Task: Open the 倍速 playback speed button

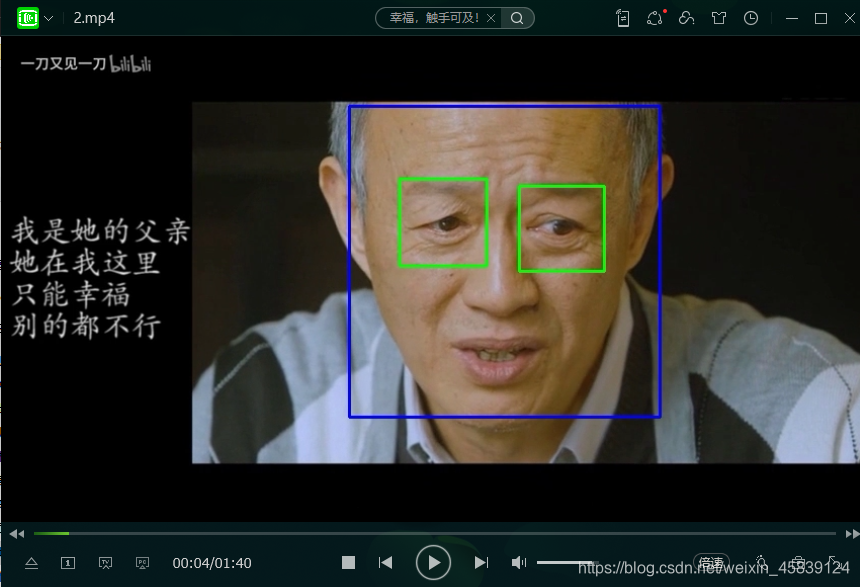Action: coord(711,562)
